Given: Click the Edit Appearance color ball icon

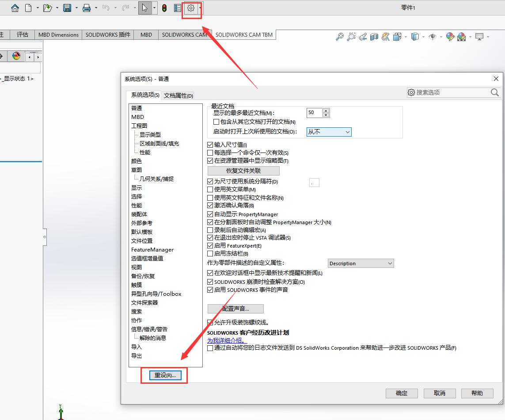Looking at the screenshot, I should pos(450,37).
